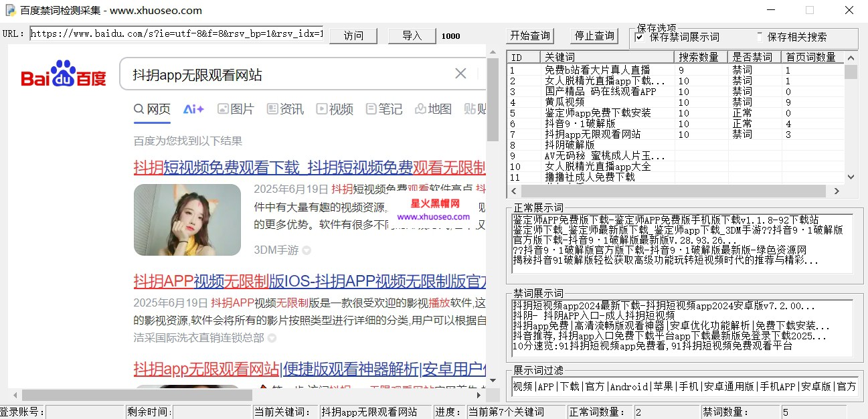The height and width of the screenshot is (419, 868).
Task: Close the application window
Action: [x=849, y=10]
